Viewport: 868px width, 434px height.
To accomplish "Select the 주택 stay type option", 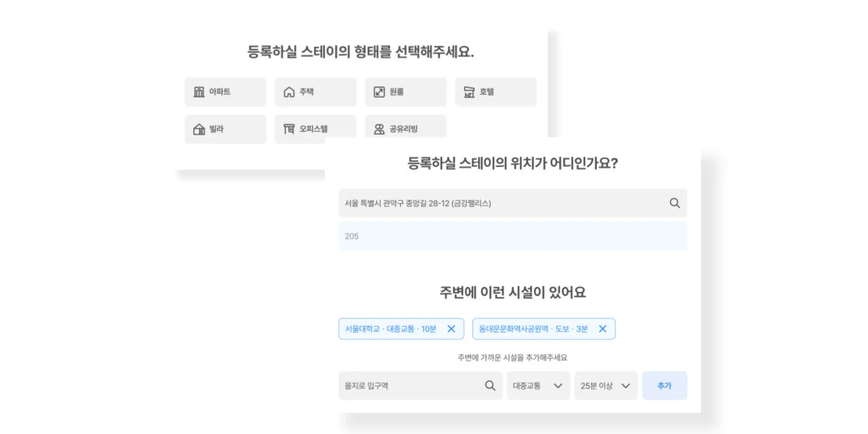I will coord(315,92).
